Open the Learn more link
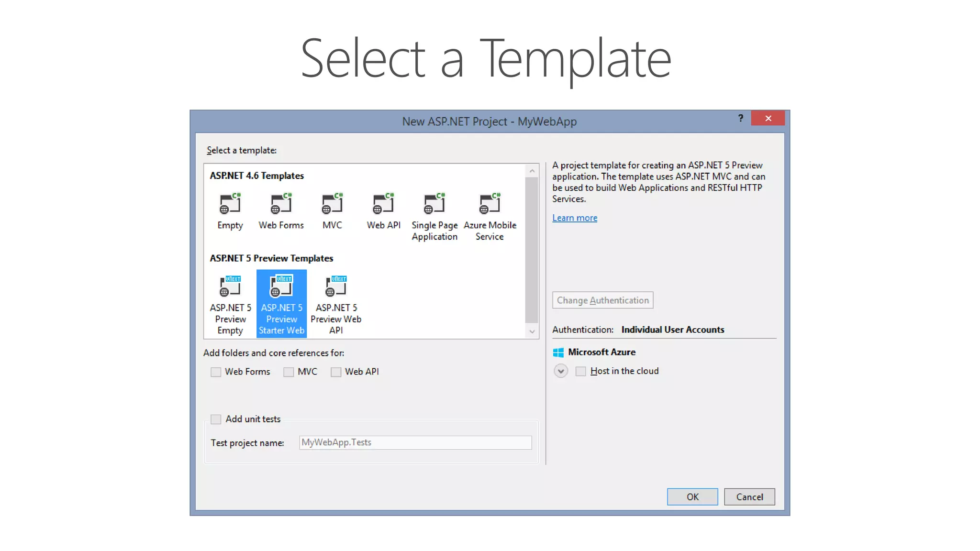The height and width of the screenshot is (551, 980). (x=575, y=218)
